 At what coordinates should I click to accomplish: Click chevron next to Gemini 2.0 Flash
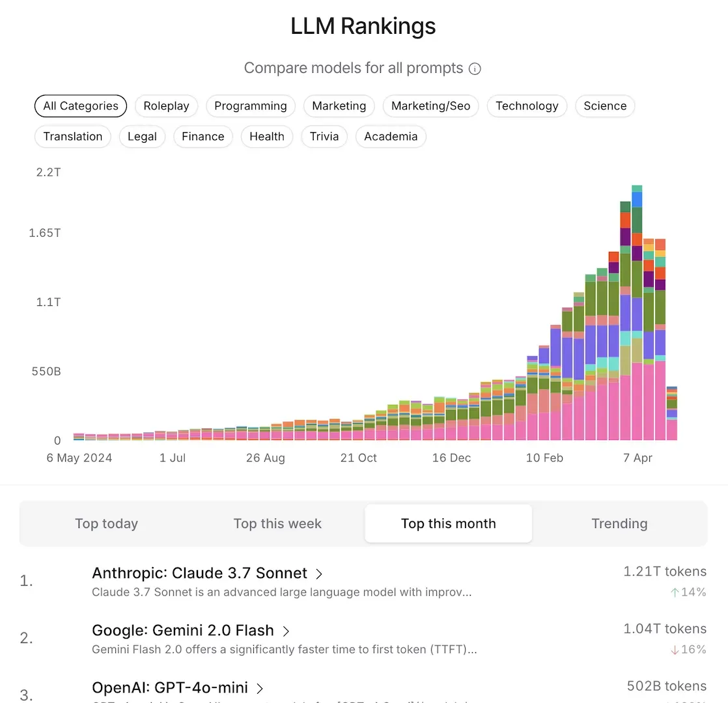(286, 631)
